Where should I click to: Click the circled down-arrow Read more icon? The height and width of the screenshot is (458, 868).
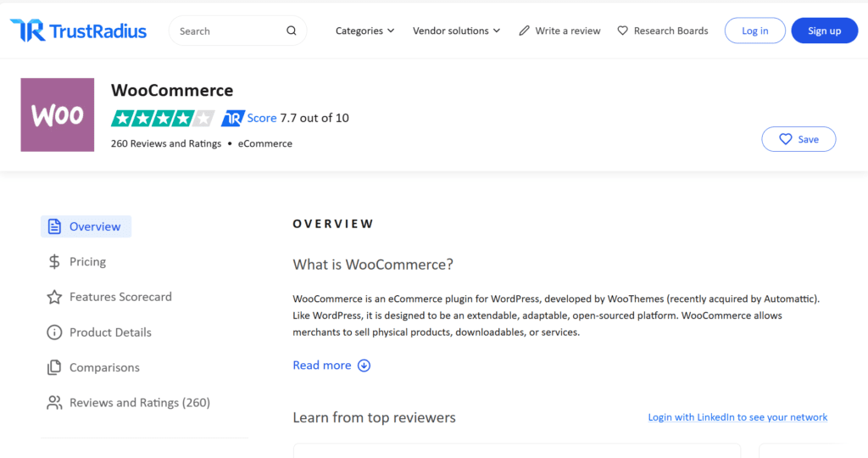364,366
